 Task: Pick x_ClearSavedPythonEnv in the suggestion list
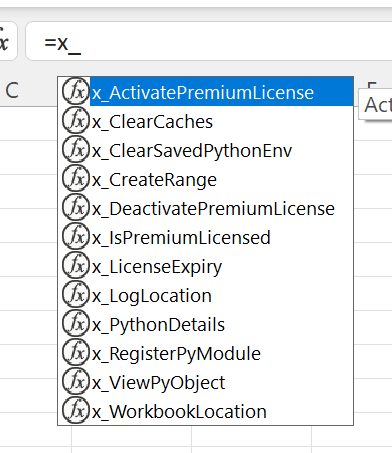tap(206, 150)
